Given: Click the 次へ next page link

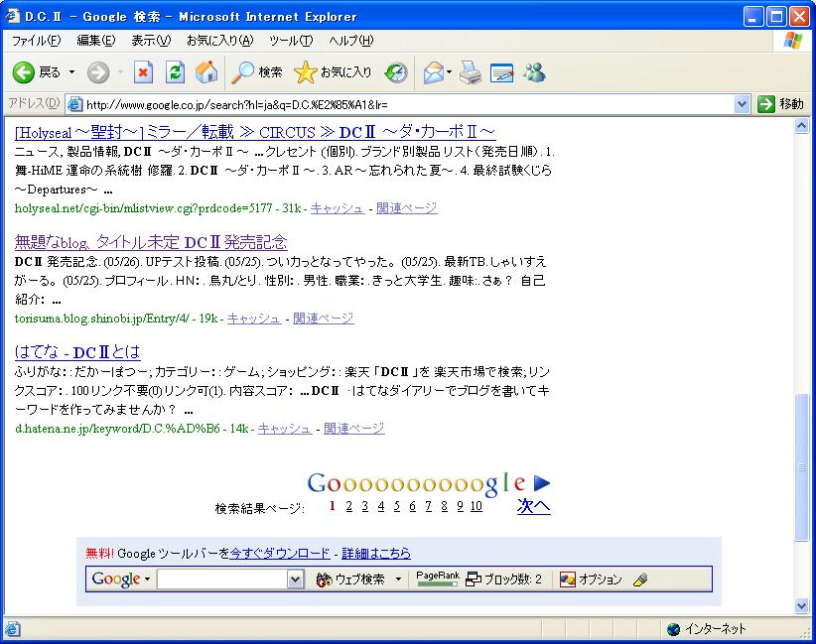Looking at the screenshot, I should (534, 506).
